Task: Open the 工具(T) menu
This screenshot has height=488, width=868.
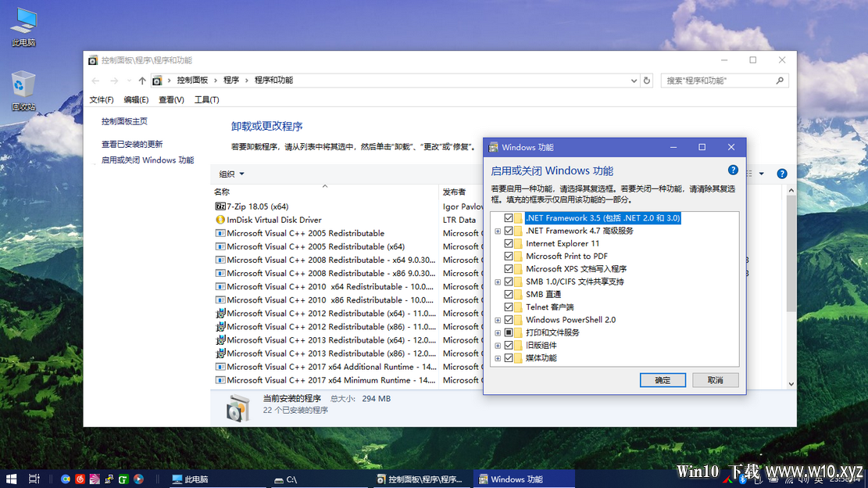Action: point(206,99)
